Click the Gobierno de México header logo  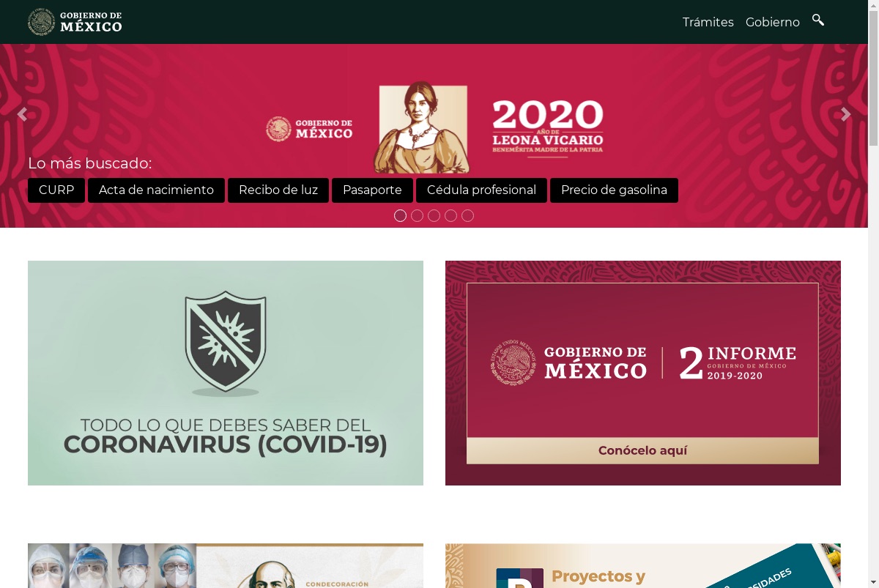pyautogui.click(x=75, y=22)
